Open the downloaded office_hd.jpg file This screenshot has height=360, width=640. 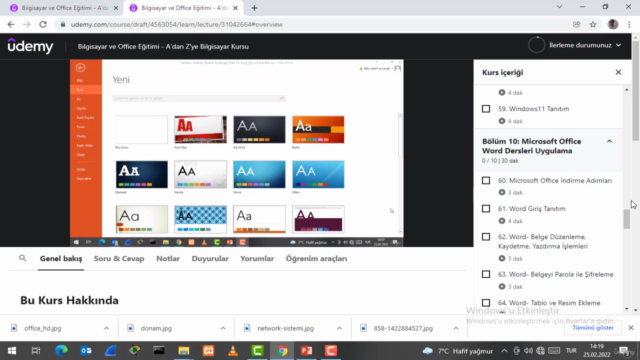[43, 328]
